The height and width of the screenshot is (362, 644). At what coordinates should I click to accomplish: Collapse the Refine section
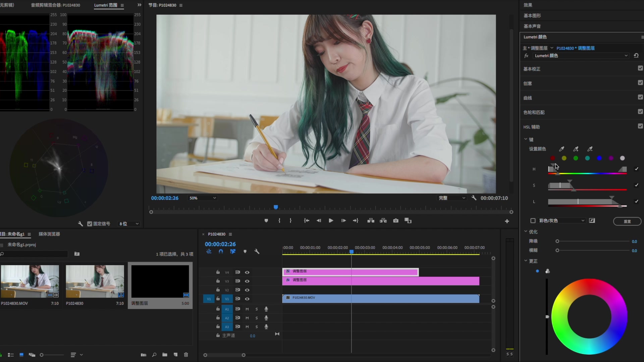point(526,232)
